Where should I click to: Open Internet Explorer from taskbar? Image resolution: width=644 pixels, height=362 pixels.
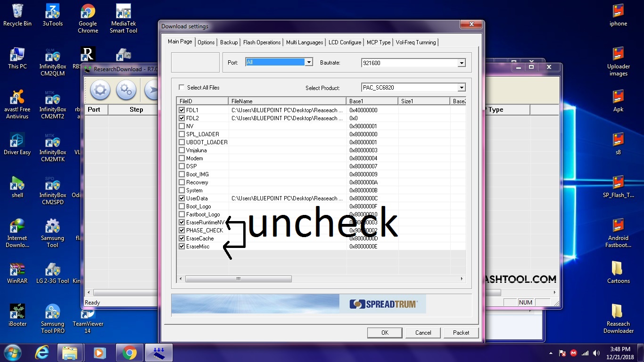click(42, 353)
